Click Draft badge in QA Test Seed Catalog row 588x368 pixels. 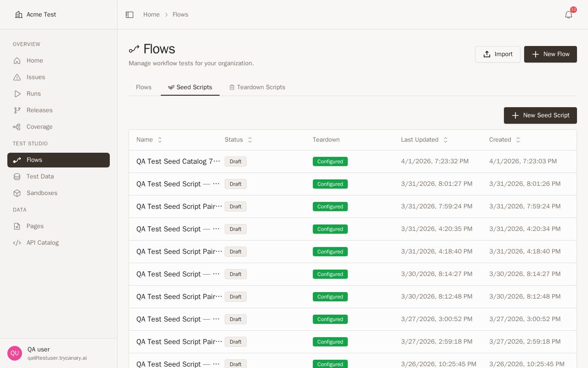(236, 161)
